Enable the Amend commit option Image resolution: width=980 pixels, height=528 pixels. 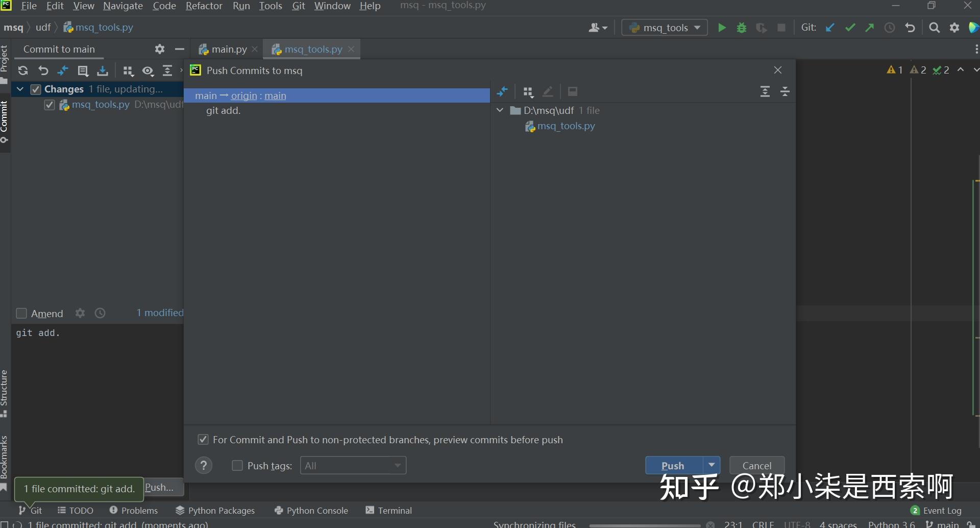point(21,313)
